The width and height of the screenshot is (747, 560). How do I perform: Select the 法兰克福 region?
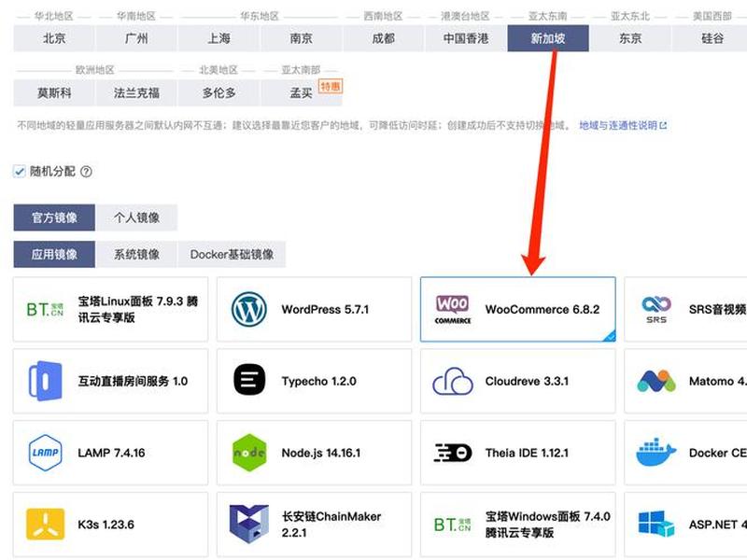click(x=136, y=92)
